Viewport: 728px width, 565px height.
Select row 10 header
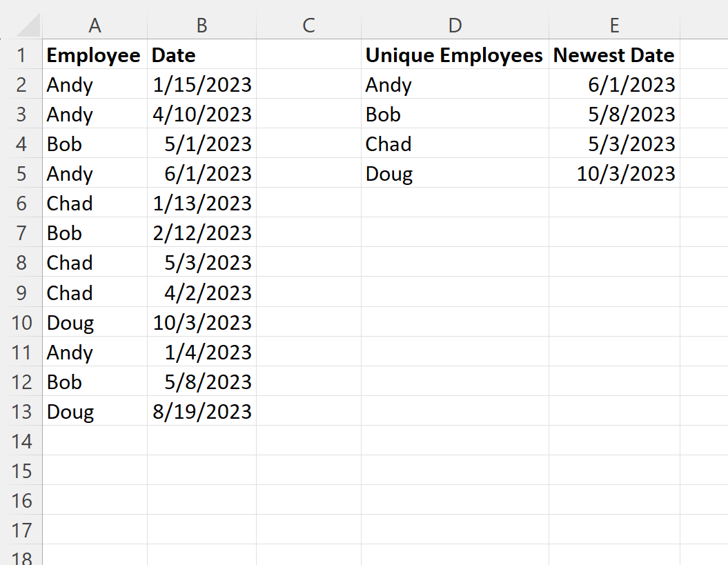click(21, 322)
